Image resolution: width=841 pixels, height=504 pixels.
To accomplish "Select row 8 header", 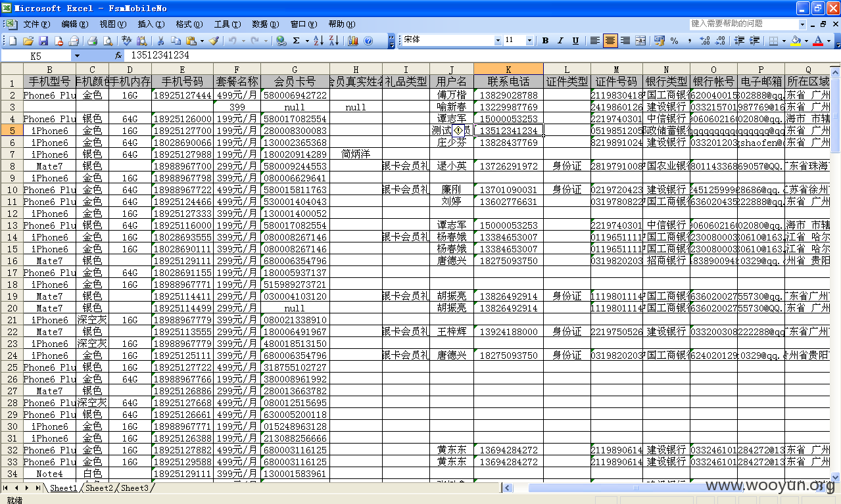I will [11, 166].
